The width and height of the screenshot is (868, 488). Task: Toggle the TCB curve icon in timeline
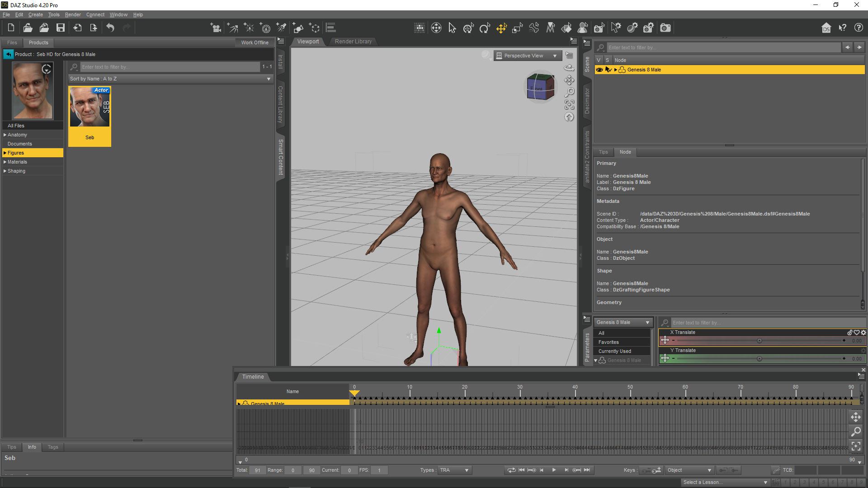pos(776,470)
